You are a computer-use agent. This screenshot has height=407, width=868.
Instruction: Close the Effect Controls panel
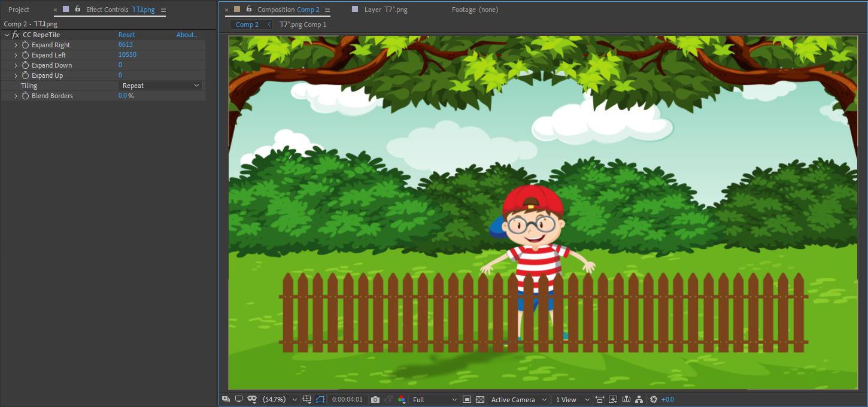point(56,10)
